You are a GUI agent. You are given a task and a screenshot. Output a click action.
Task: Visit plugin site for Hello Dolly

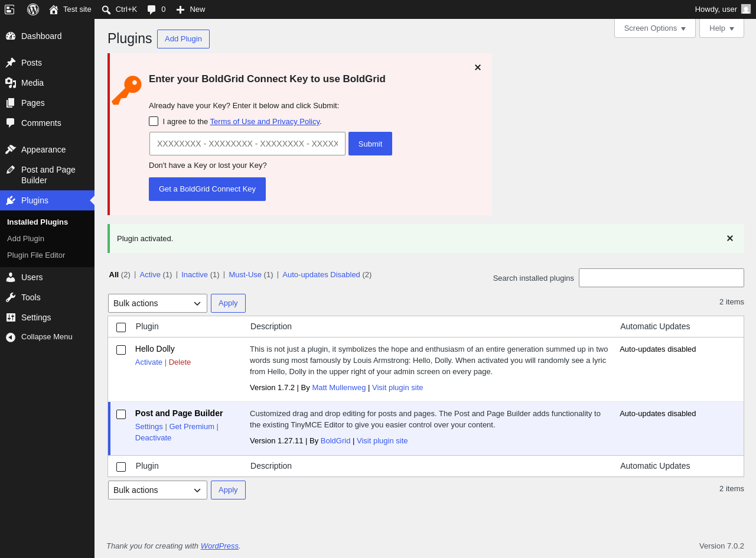[397, 388]
